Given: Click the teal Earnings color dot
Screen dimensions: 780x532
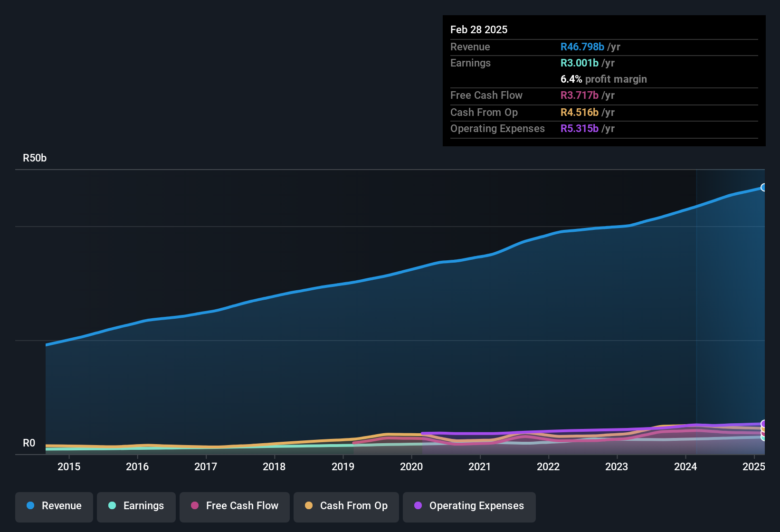Looking at the screenshot, I should point(112,506).
